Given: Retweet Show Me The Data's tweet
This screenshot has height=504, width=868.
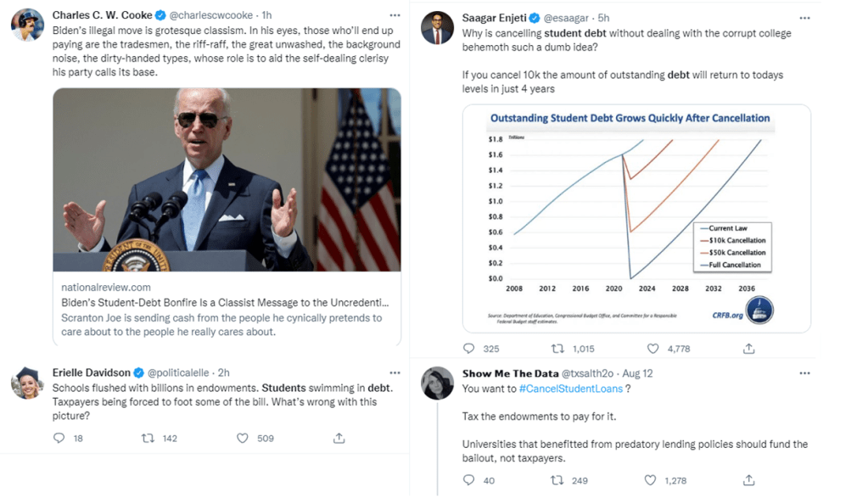Looking at the screenshot, I should 557,480.
